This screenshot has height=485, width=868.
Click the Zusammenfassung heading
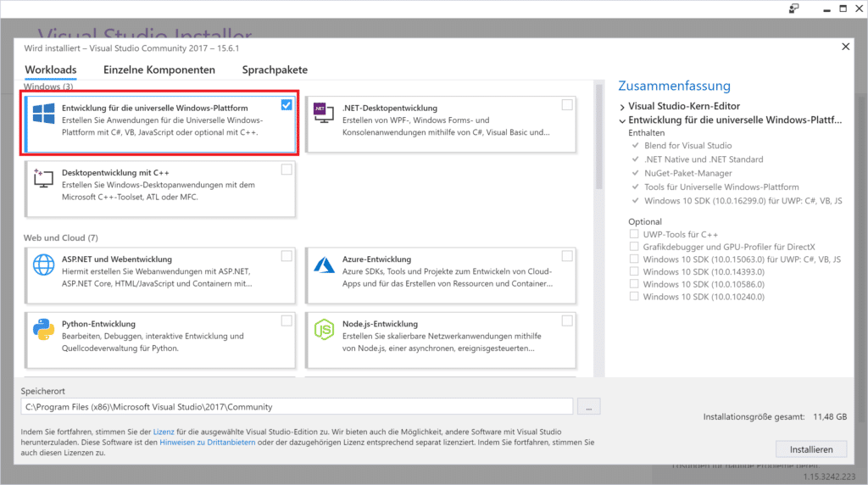674,86
